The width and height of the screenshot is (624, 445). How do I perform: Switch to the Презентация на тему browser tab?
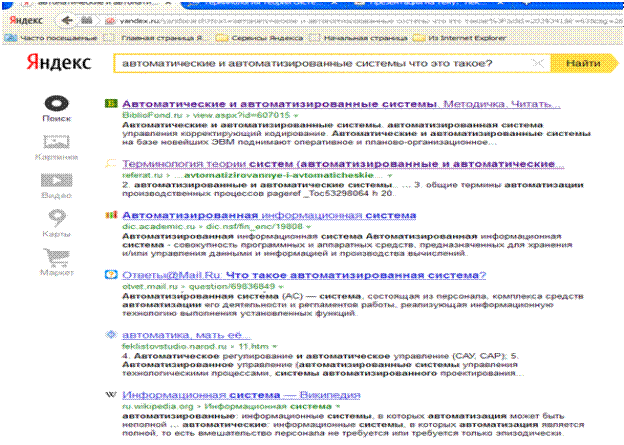tap(430, 3)
